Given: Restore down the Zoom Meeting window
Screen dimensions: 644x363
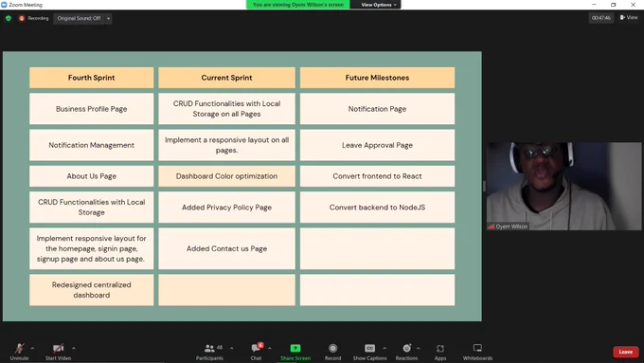Looking at the screenshot, I should click(613, 5).
